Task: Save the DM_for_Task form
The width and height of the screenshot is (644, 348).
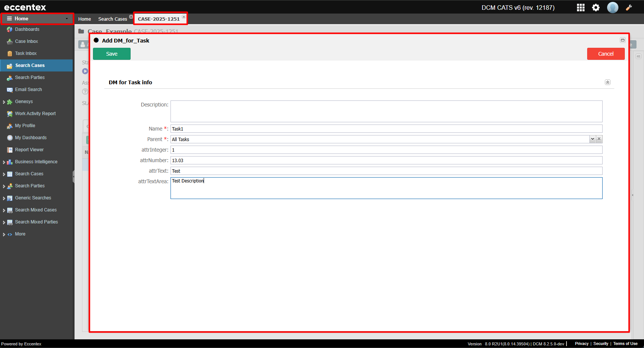Action: [112, 54]
